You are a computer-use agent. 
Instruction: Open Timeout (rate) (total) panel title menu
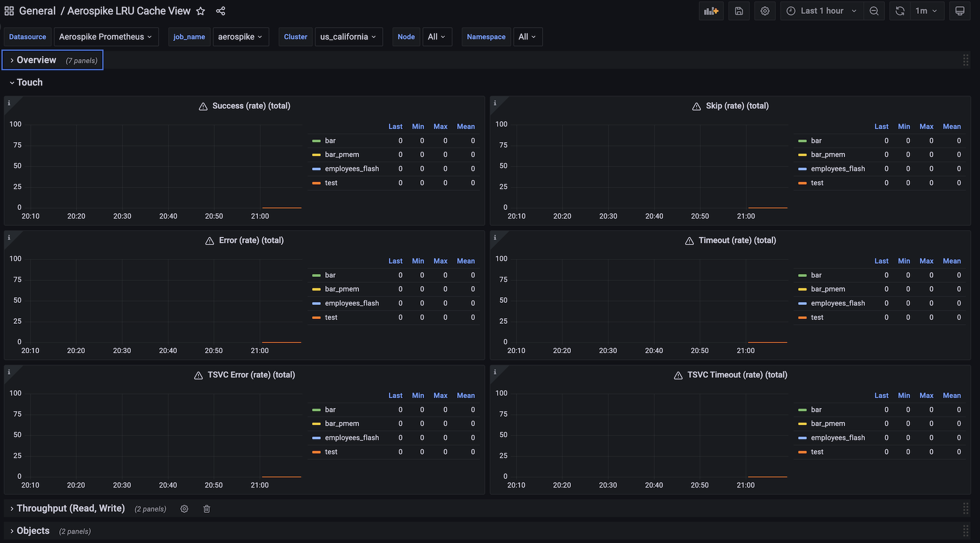[737, 241]
